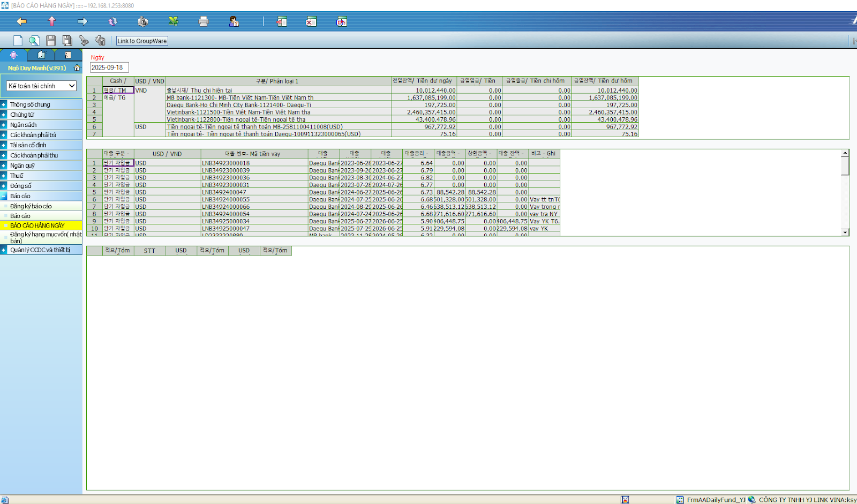Click the home icon beside user name
857x504 pixels.
[x=77, y=68]
